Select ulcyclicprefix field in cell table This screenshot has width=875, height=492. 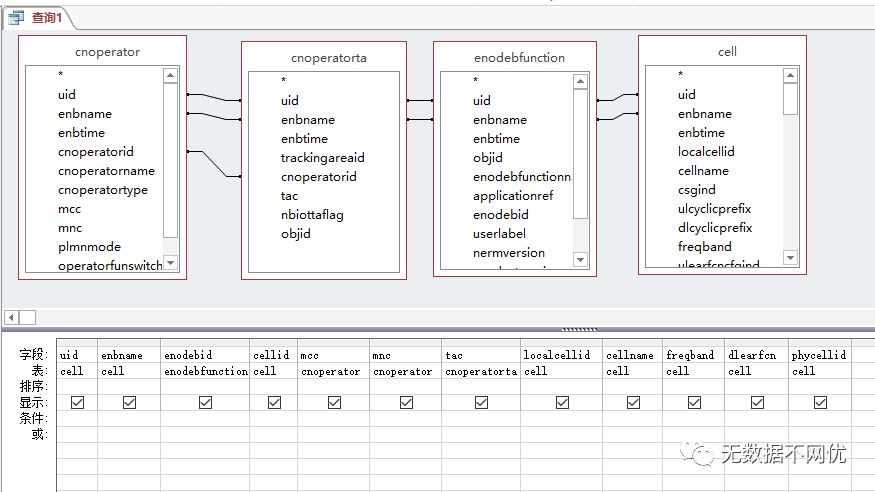(x=714, y=209)
